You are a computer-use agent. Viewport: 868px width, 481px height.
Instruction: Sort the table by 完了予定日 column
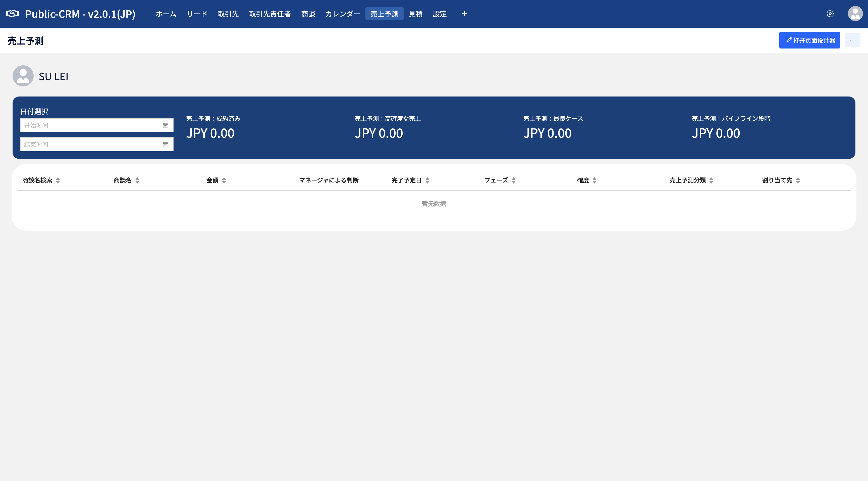pyautogui.click(x=427, y=180)
